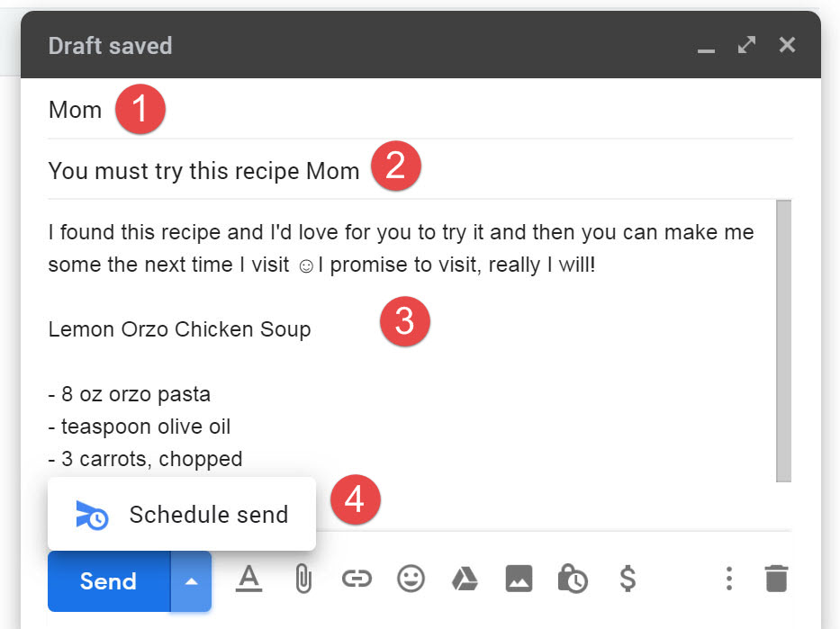Insert files using Google Drive icon

pos(465,579)
